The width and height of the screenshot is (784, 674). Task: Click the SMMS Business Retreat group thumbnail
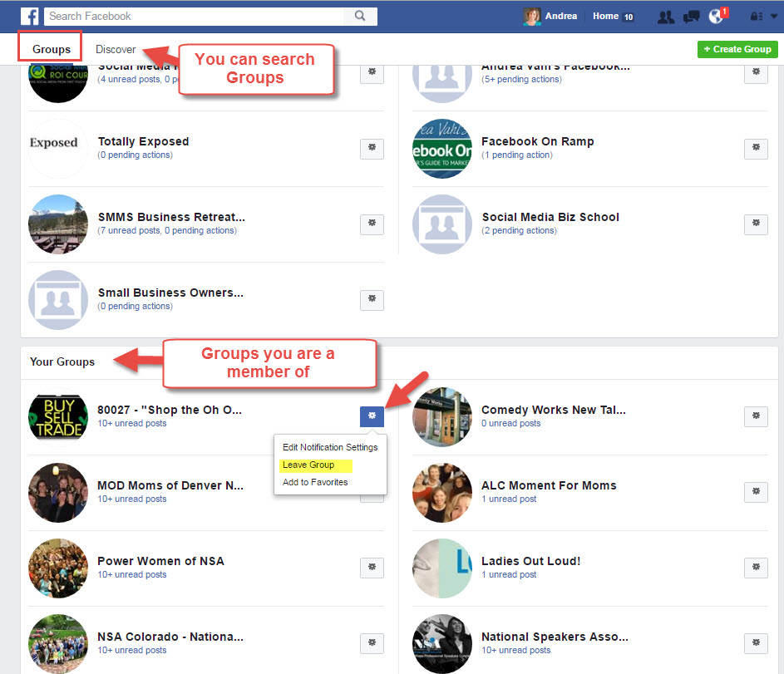58,224
